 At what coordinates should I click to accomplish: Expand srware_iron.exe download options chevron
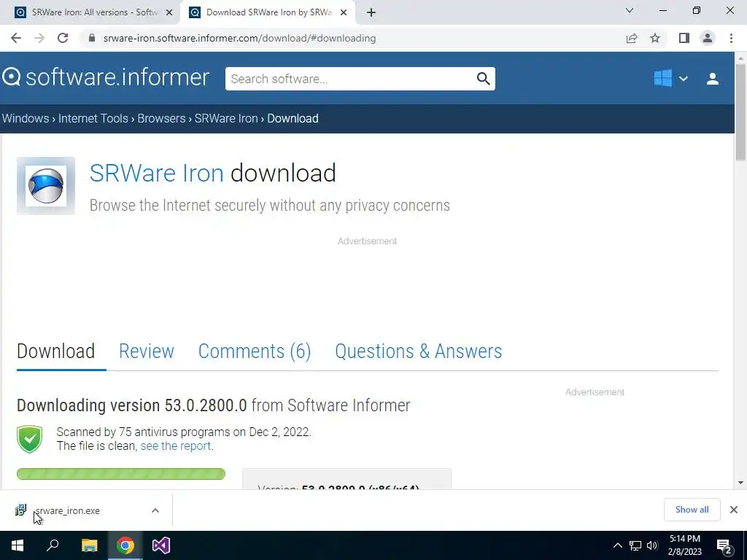tap(155, 510)
